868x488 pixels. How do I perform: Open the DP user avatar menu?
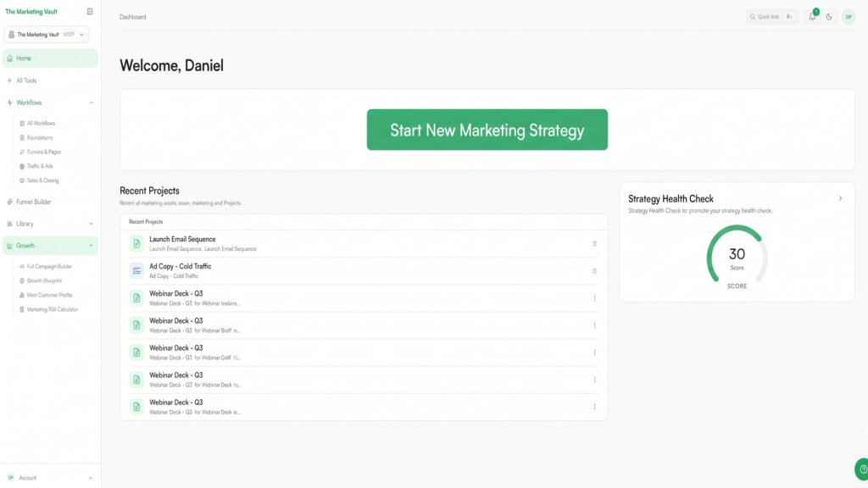point(849,17)
